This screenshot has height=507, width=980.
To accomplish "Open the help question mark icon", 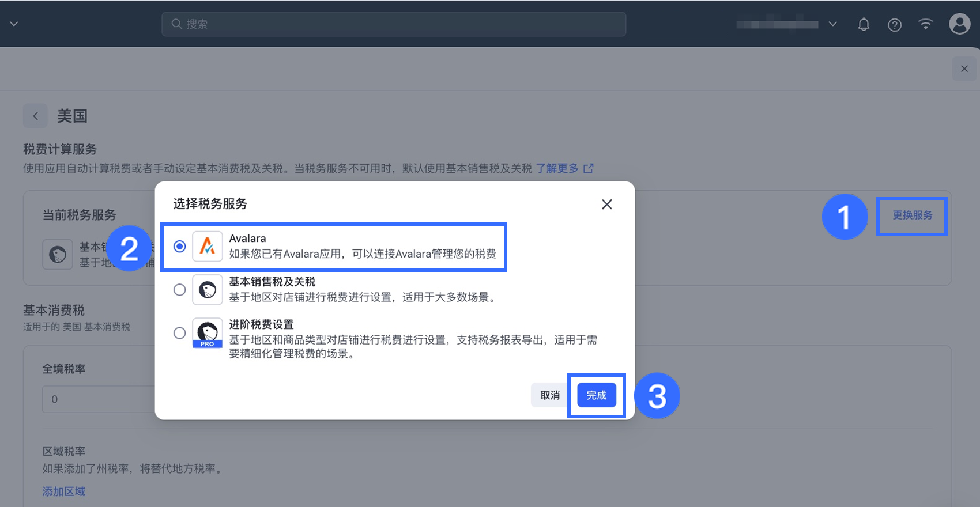I will [895, 25].
